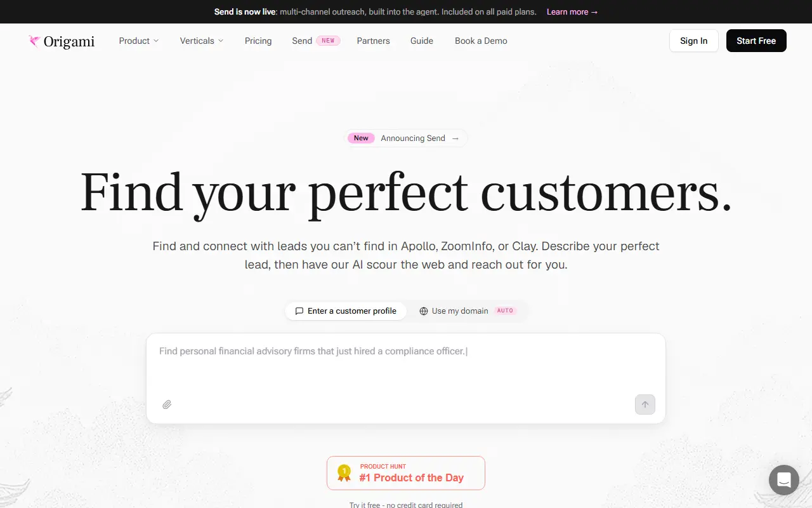This screenshot has width=812, height=508.
Task: Open the Guide page
Action: click(x=422, y=41)
